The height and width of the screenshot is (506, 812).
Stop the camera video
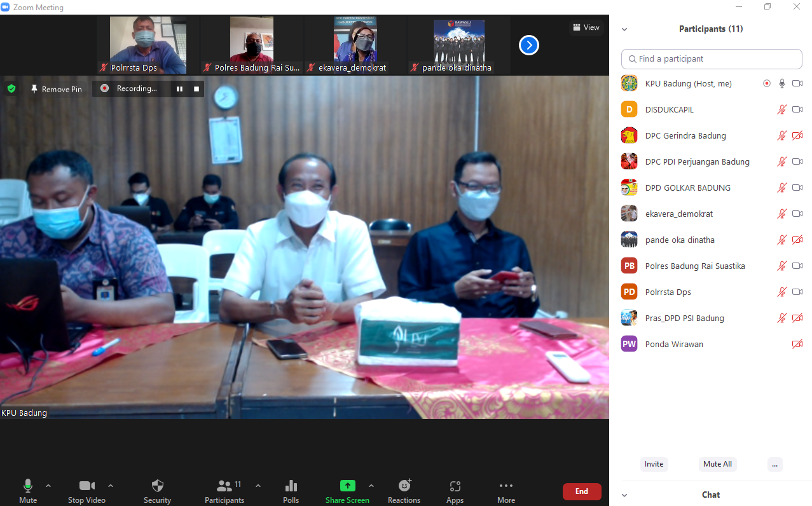coord(86,486)
